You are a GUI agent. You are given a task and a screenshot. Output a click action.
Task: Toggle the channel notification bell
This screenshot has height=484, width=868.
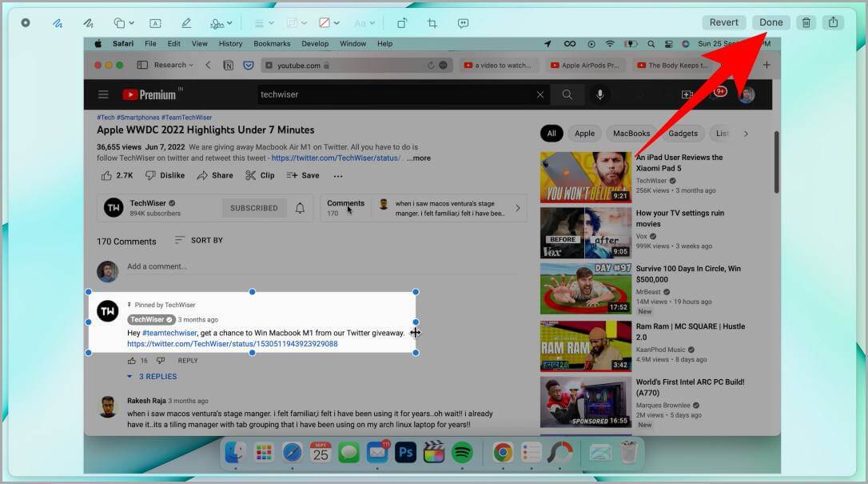pyautogui.click(x=300, y=208)
